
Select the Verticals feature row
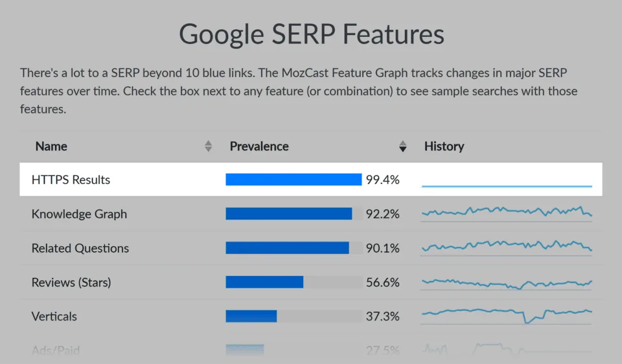click(310, 316)
